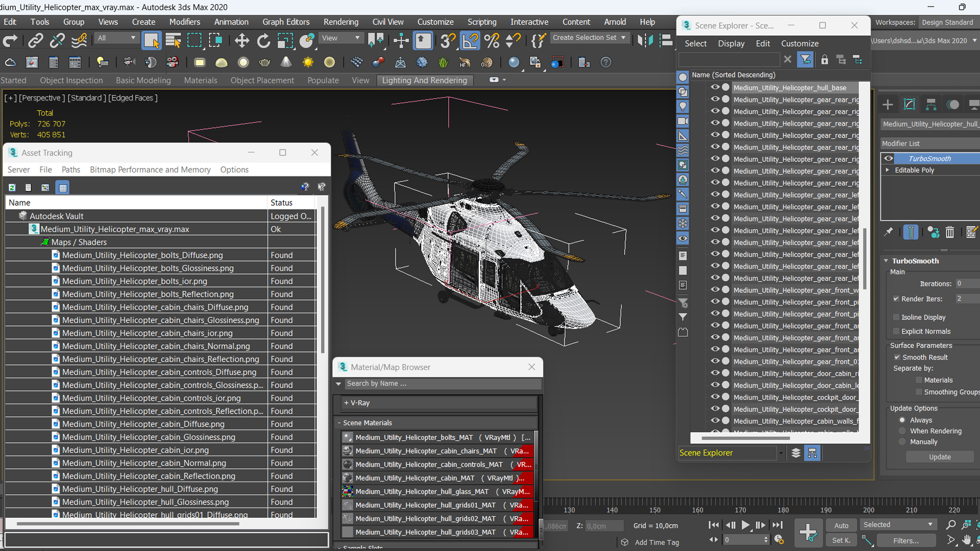Select the When Rendering radio button

point(902,431)
